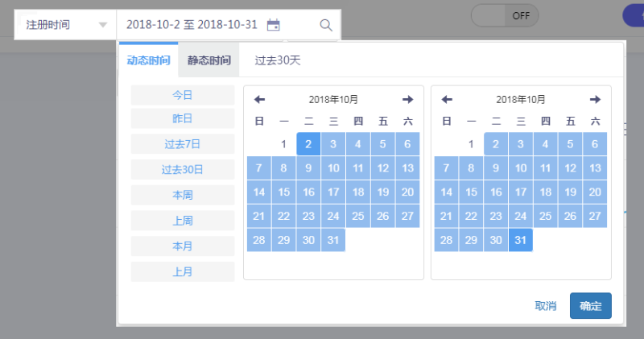
Task: Click right calendar title 2018年10月
Action: 521,99
